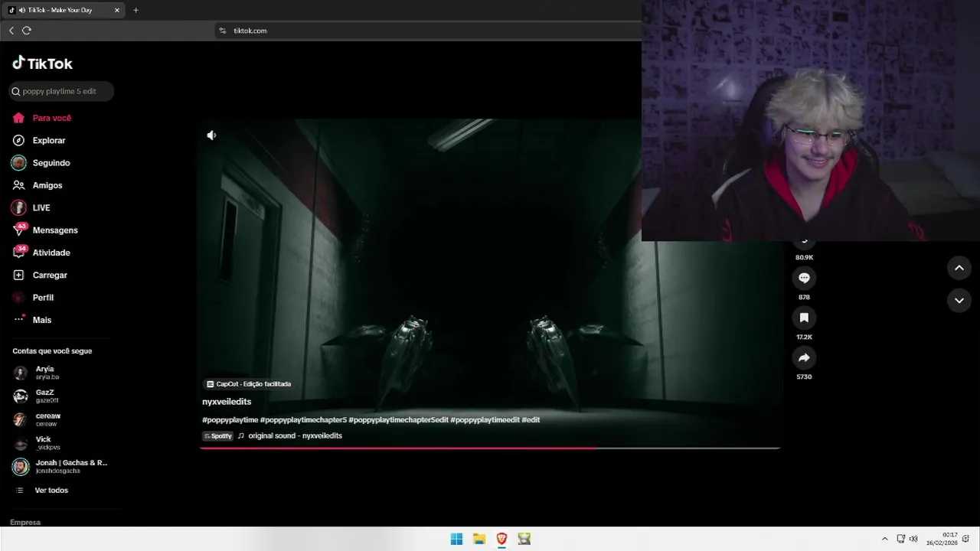Viewport: 980px width, 551px height.
Task: Reload the page with refresh icon
Action: click(x=27, y=31)
